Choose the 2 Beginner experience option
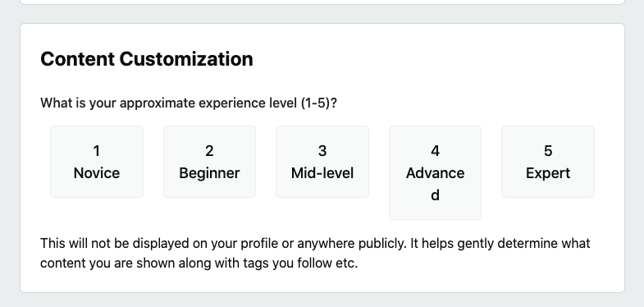The image size is (644, 307). [x=209, y=162]
